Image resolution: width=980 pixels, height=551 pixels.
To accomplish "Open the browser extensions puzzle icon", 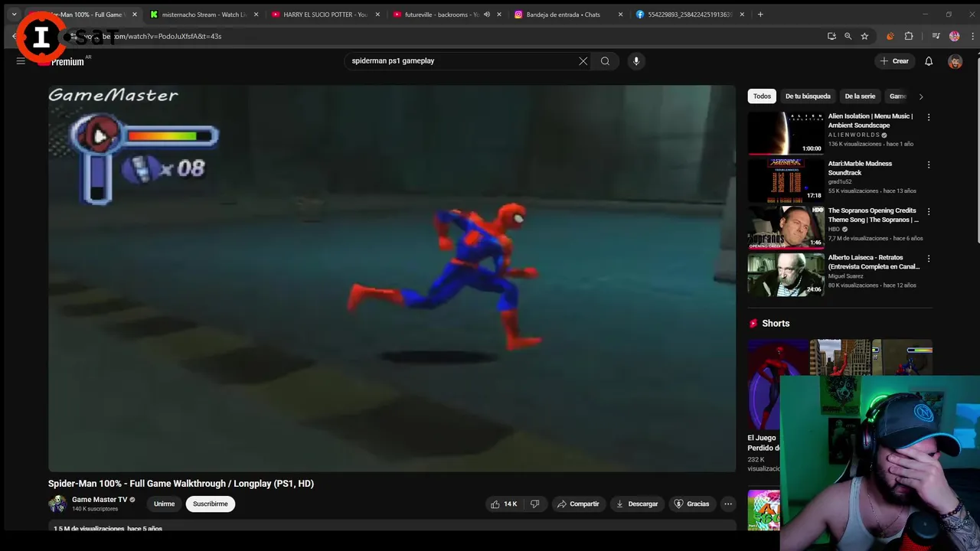I will 909,36.
